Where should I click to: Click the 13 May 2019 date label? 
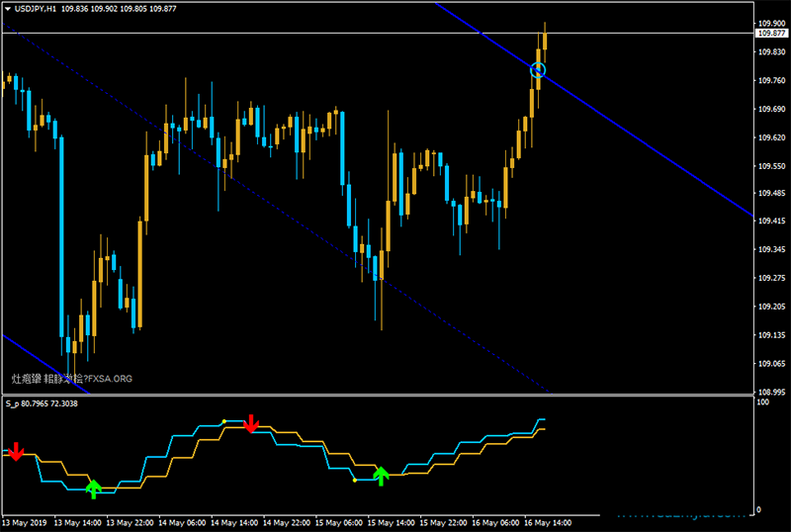coord(25,521)
